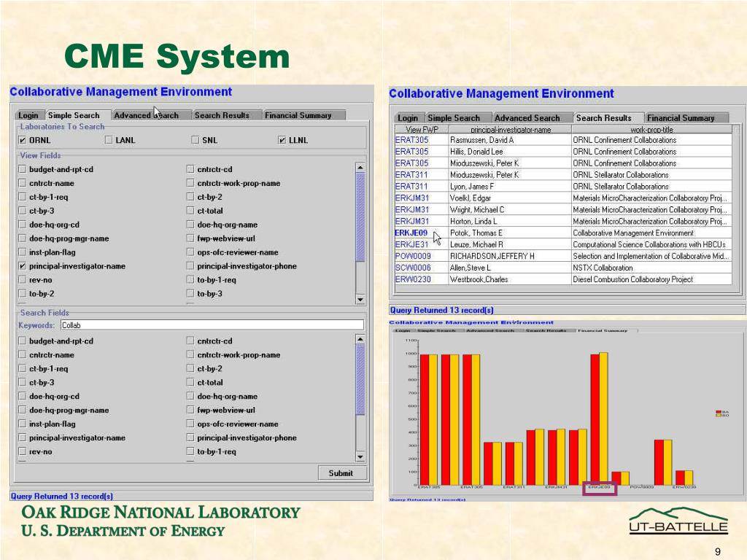Viewport: 747px width, 560px height.
Task: Open ERKJM31 link in Horton, Linda L row
Action: coord(412,221)
